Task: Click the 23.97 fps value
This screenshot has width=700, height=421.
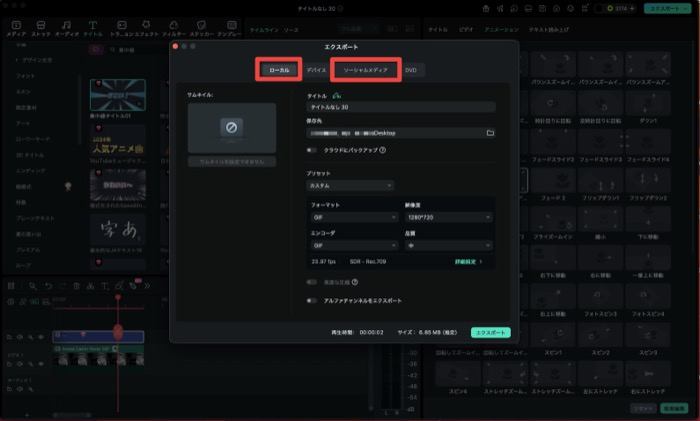Action: tap(324, 262)
